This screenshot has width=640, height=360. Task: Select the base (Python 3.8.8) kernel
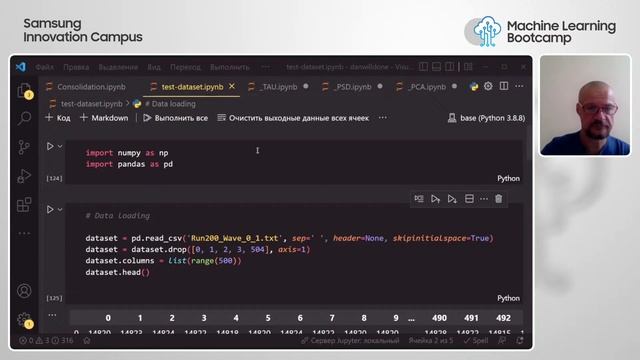pyautogui.click(x=486, y=118)
